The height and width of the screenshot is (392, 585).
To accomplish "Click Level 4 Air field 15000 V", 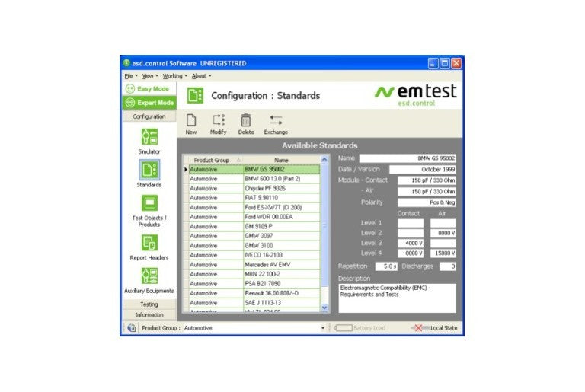I will click(443, 253).
